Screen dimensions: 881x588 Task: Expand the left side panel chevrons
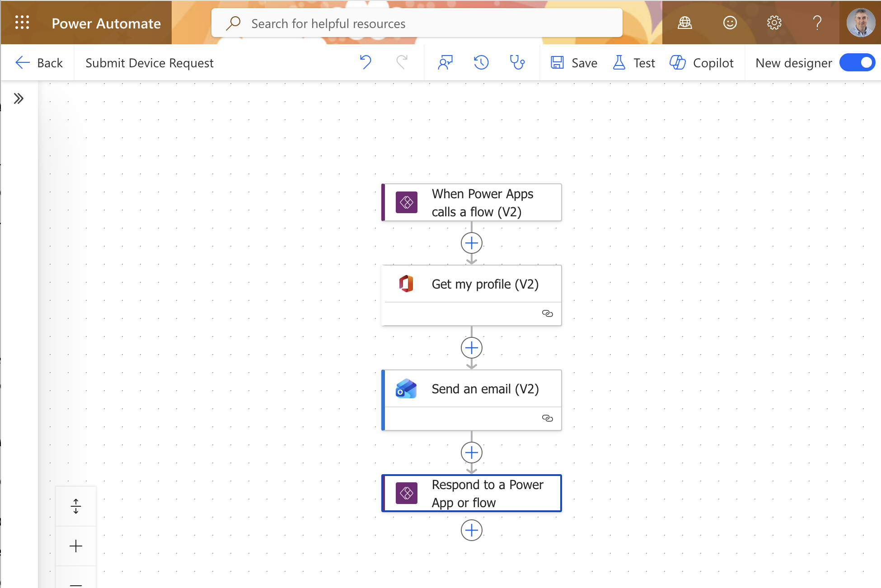click(19, 98)
